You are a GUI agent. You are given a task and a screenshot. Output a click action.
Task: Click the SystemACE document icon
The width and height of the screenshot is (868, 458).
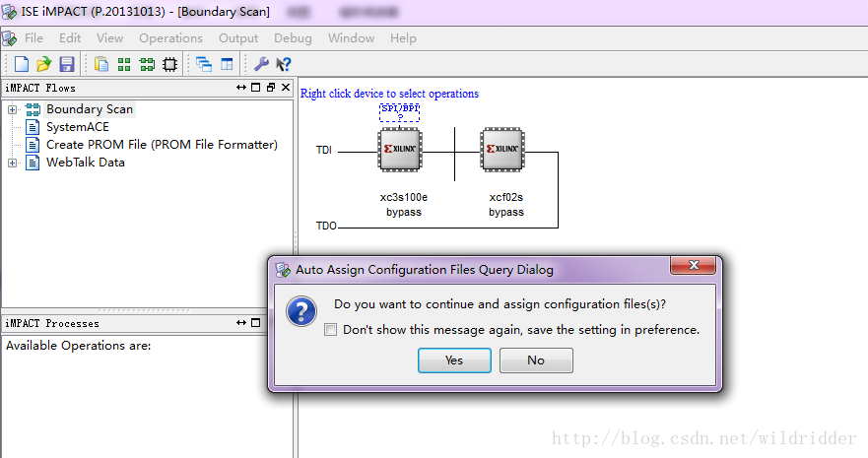click(x=33, y=127)
